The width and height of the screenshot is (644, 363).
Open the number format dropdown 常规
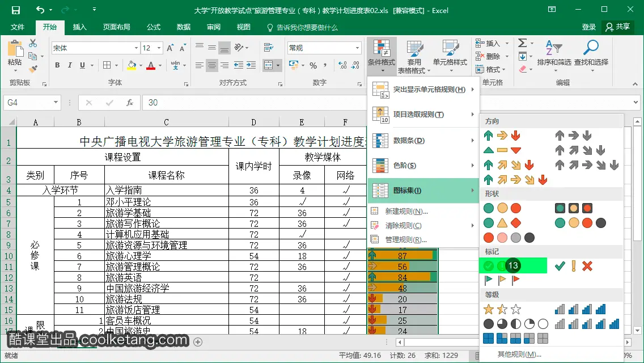(357, 48)
